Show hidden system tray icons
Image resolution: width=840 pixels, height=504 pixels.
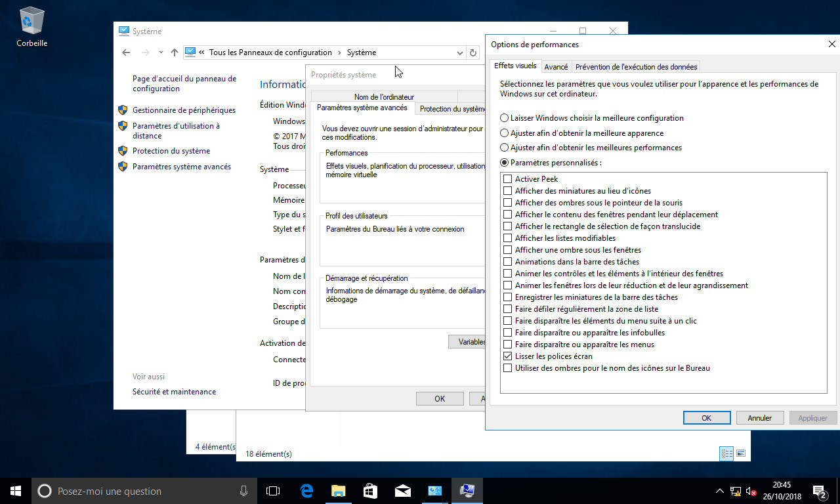(x=720, y=491)
